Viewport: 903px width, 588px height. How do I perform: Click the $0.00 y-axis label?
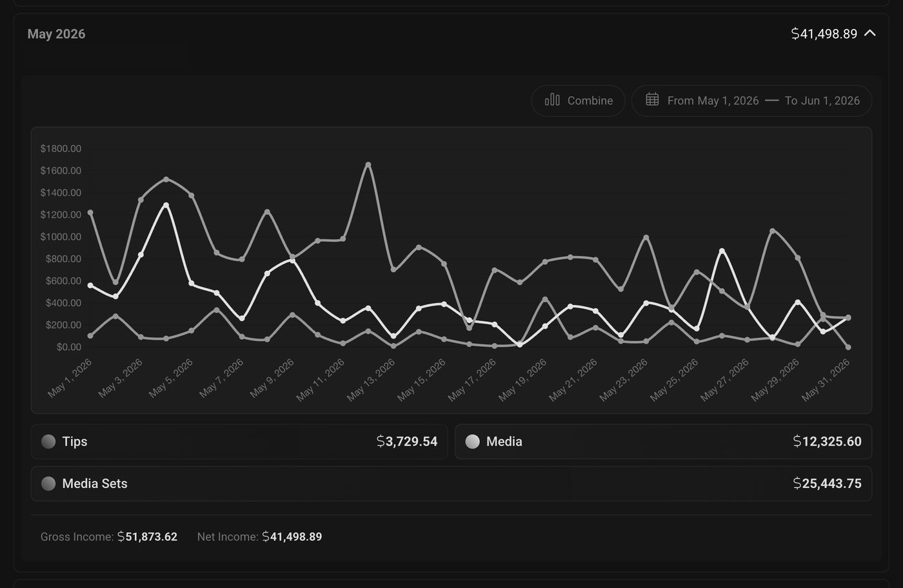69,347
